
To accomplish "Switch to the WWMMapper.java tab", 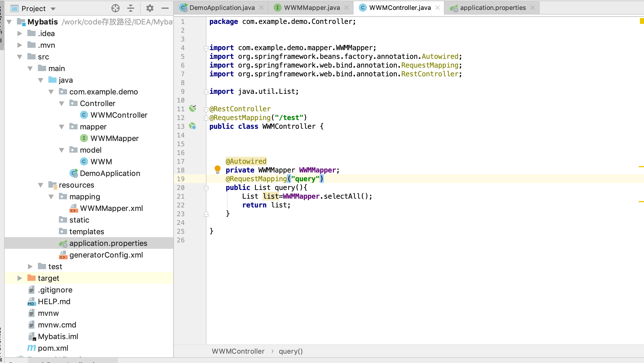I will (x=311, y=8).
